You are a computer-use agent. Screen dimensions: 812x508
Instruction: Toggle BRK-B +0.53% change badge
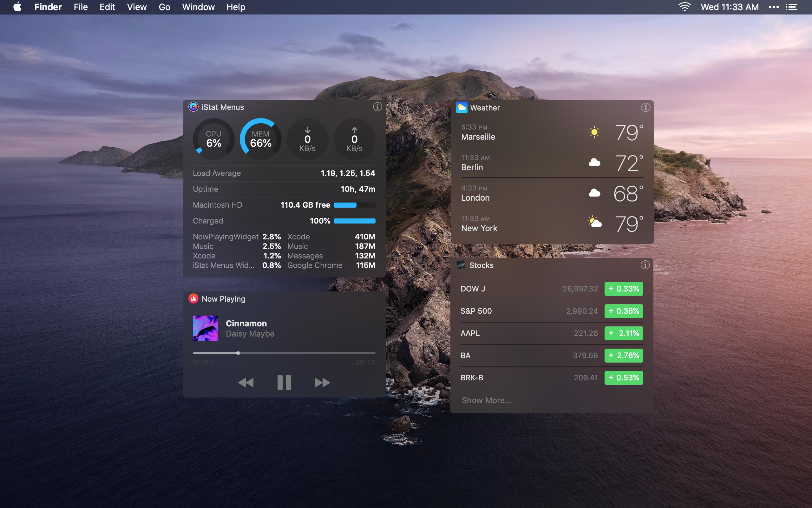pos(624,378)
